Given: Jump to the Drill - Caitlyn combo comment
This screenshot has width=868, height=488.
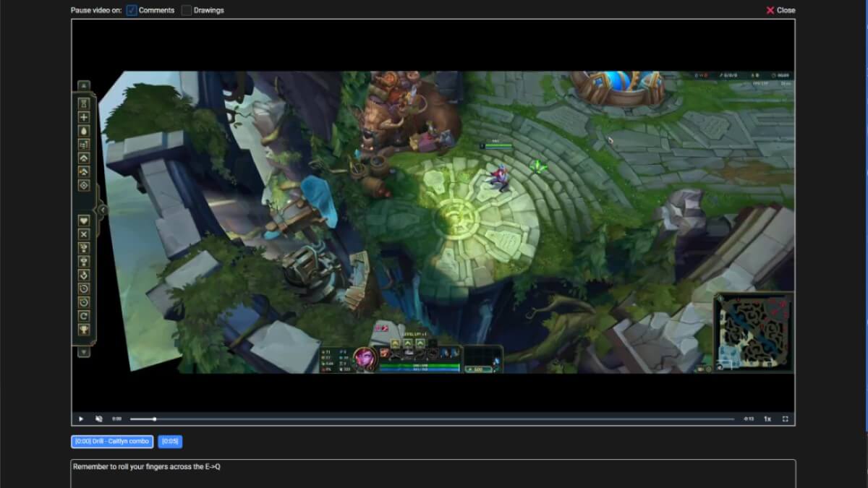Looking at the screenshot, I should tap(112, 441).
